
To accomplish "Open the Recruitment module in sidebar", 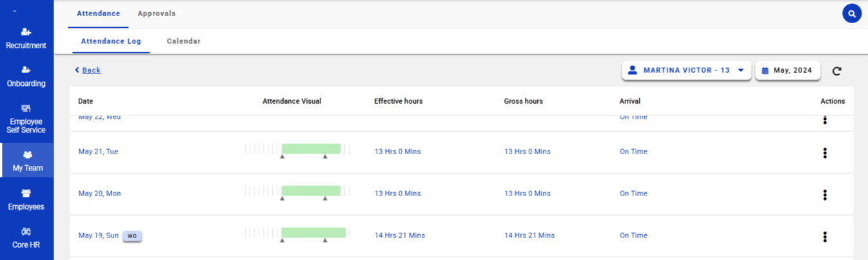I will (x=26, y=39).
